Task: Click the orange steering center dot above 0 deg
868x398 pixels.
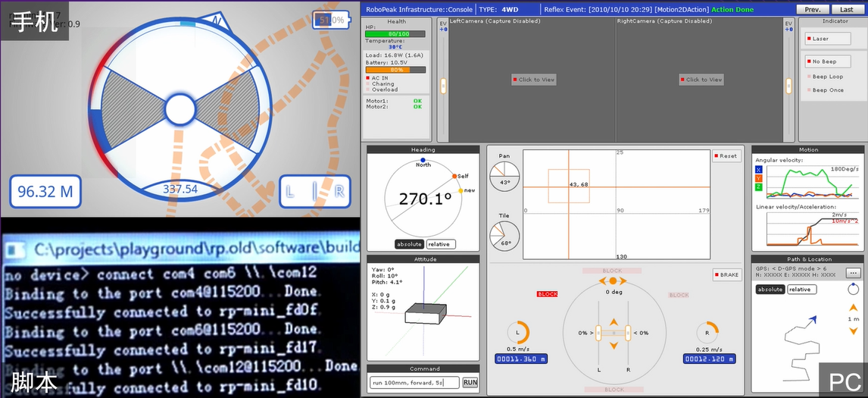Action: [x=613, y=281]
